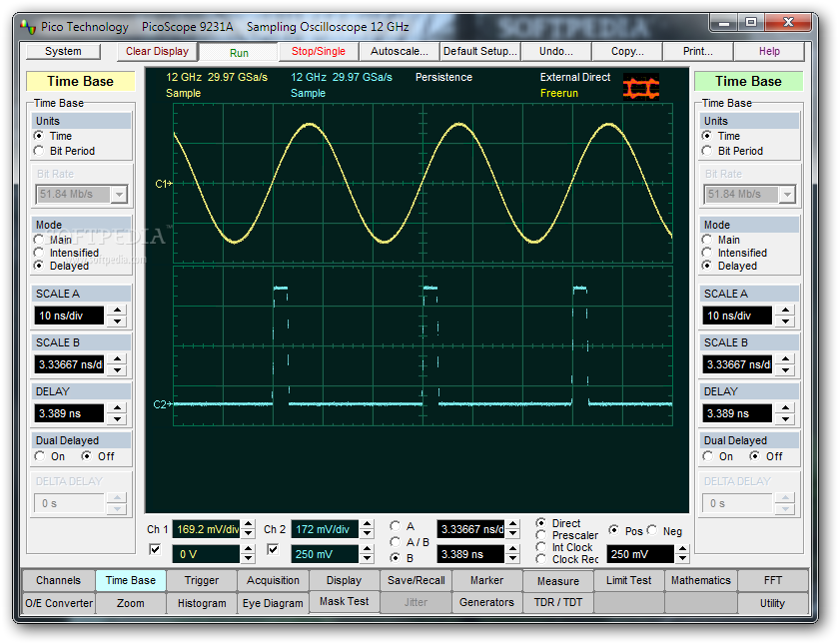The image size is (839, 644).
Task: Open left Bit Rate 51.84 Mb/s dropdown
Action: click(119, 194)
